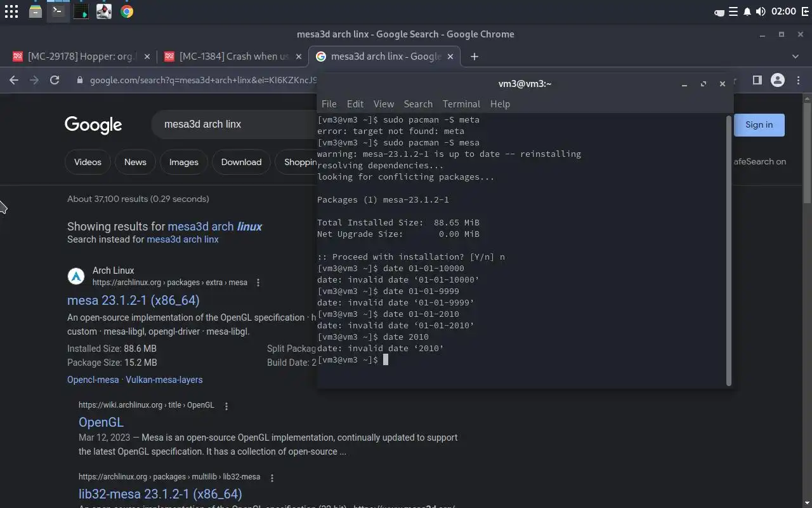This screenshot has height=508, width=812.
Task: Open the Vulkan-mesa-layers sitelink
Action: coord(164,380)
